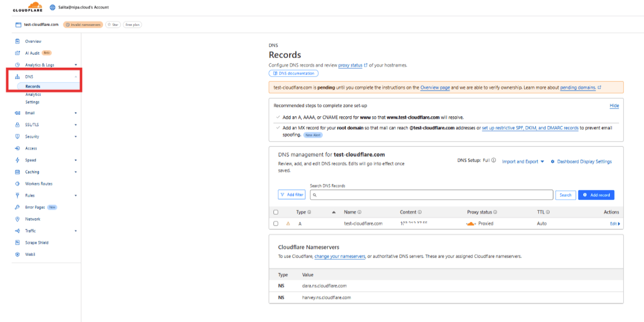
Task: Open Workers Routes in sidebar
Action: point(39,184)
